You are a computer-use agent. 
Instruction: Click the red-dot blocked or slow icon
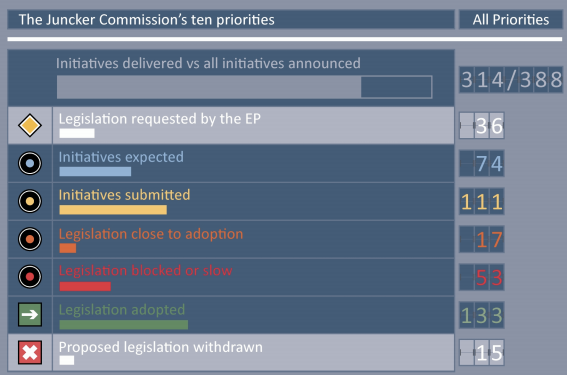pos(30,277)
